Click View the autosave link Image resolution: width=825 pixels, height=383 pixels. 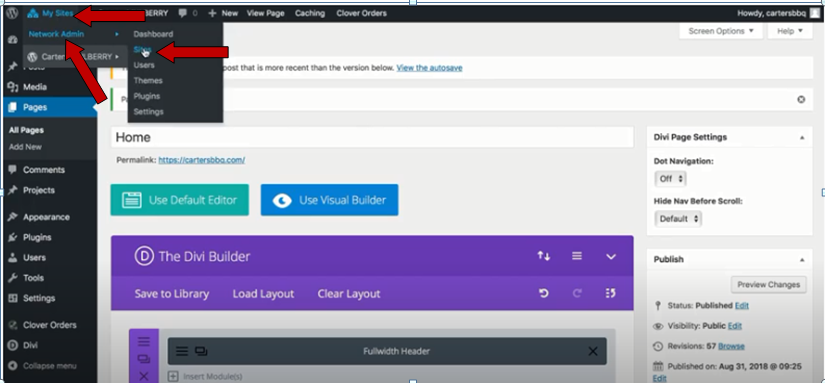click(429, 68)
